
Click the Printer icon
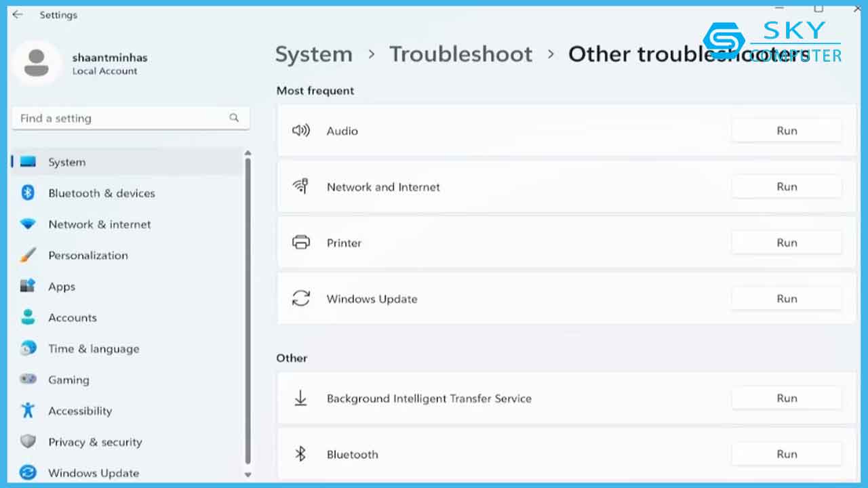click(x=300, y=243)
